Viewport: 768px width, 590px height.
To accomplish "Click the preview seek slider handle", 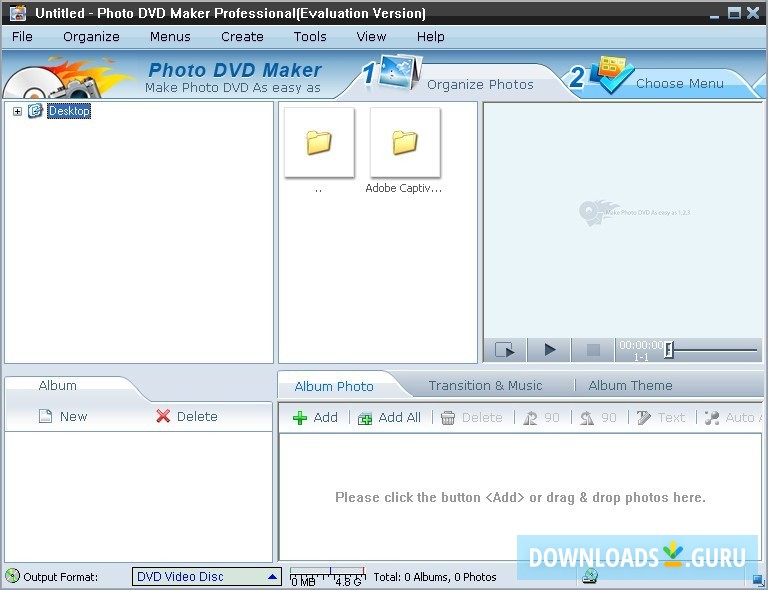I will (x=669, y=350).
